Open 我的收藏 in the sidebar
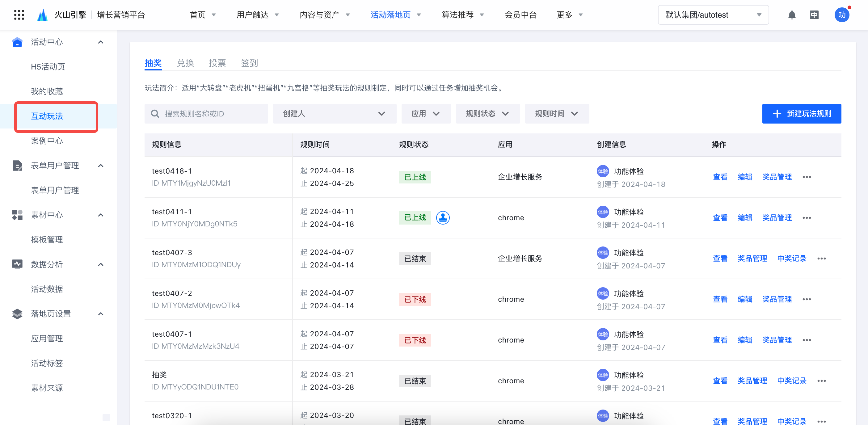This screenshot has height=425, width=868. click(47, 91)
